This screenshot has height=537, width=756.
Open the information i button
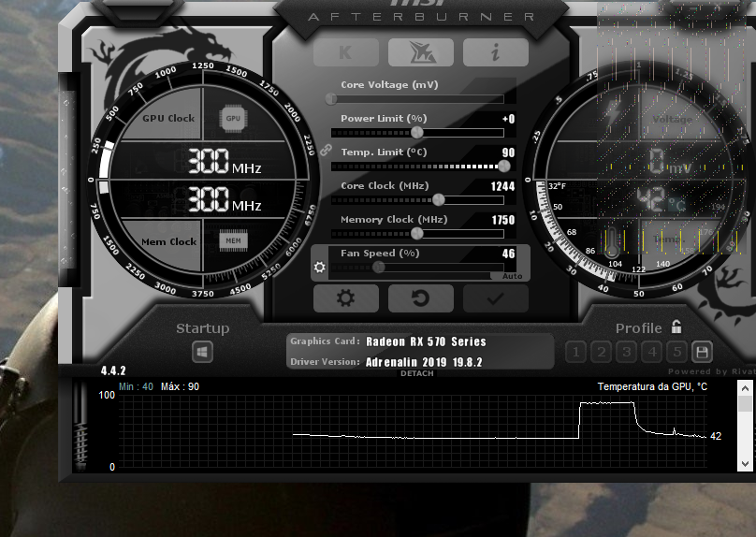[x=495, y=52]
